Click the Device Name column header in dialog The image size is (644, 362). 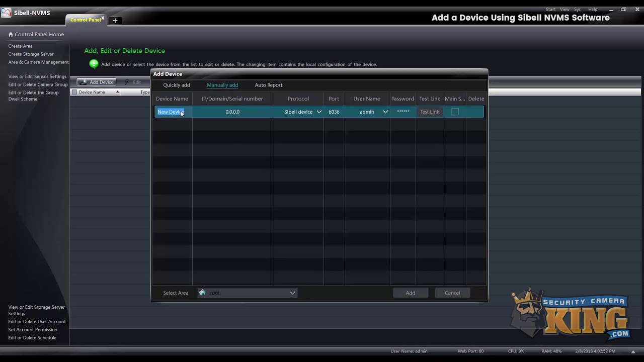172,99
